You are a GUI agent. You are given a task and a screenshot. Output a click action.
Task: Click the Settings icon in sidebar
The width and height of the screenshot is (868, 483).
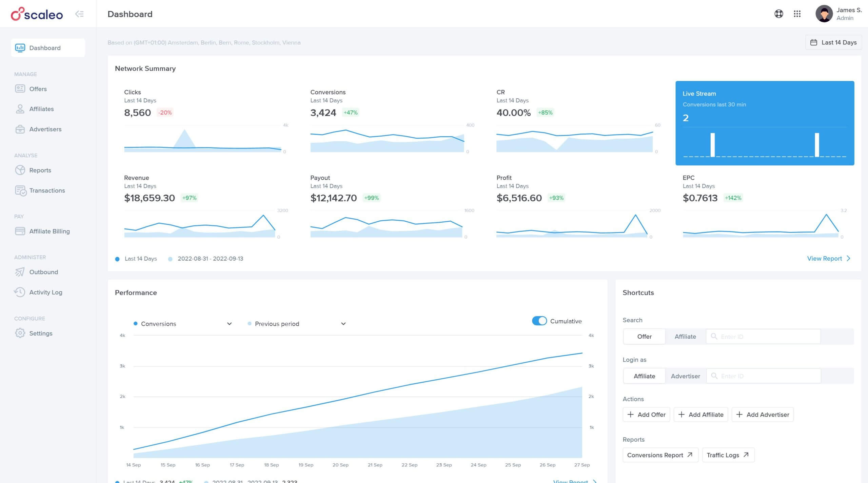pos(20,333)
